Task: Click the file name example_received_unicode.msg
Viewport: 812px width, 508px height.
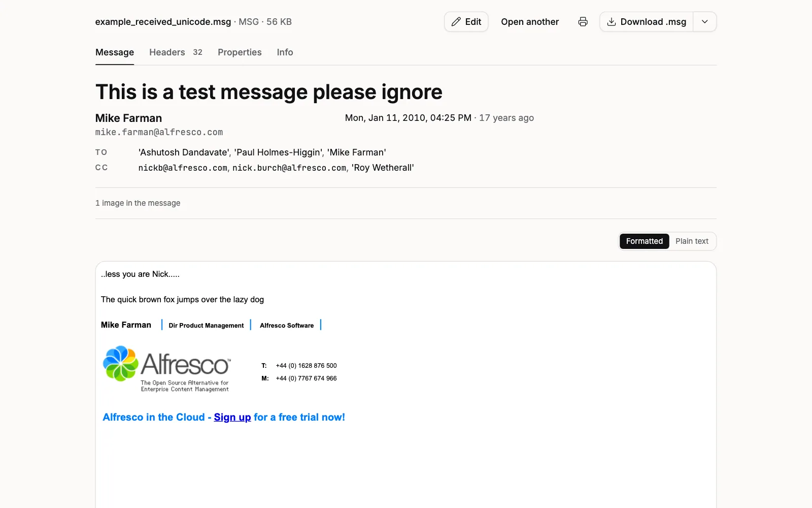Action: (x=163, y=22)
